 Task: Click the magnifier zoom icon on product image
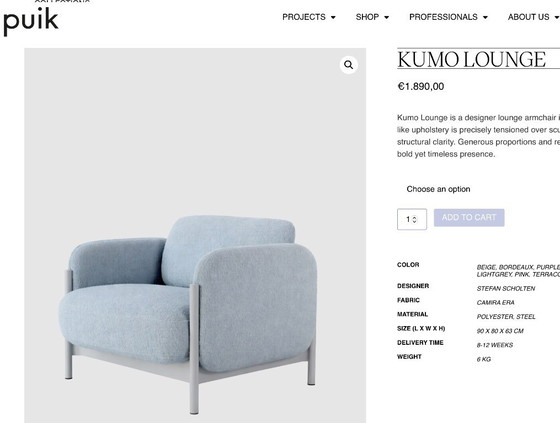point(349,65)
